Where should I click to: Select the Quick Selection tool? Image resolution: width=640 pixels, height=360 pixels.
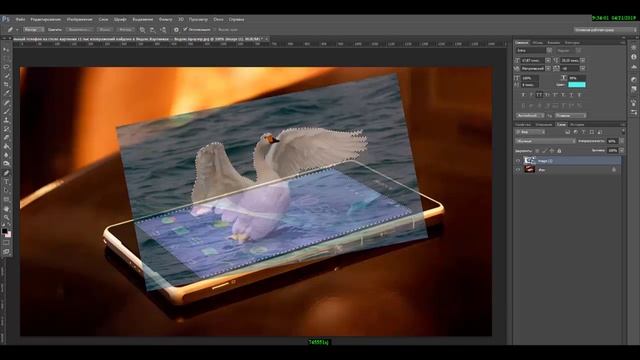click(x=6, y=76)
